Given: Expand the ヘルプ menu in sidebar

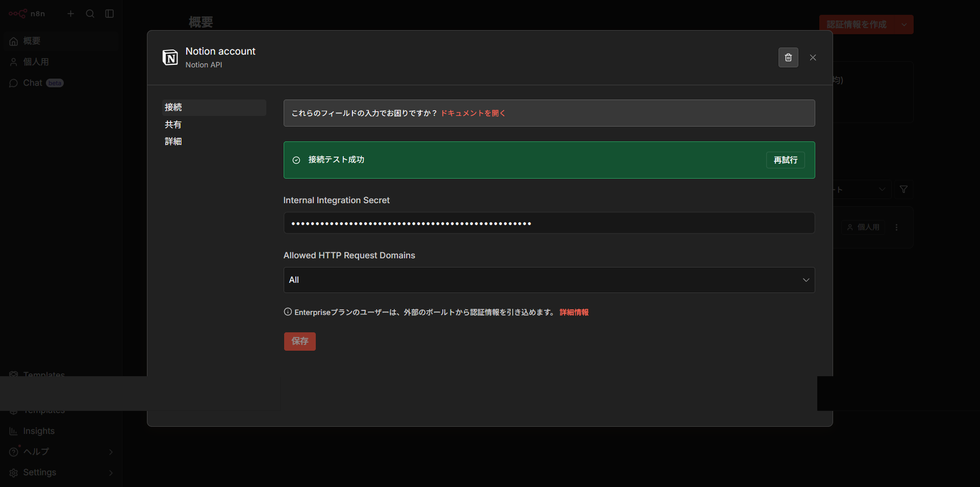Looking at the screenshot, I should point(61,452).
